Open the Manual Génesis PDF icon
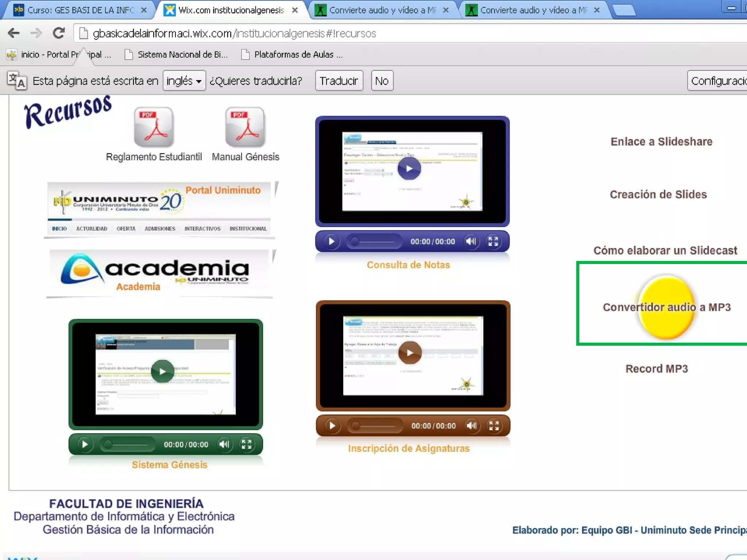The image size is (747, 560). pyautogui.click(x=245, y=127)
